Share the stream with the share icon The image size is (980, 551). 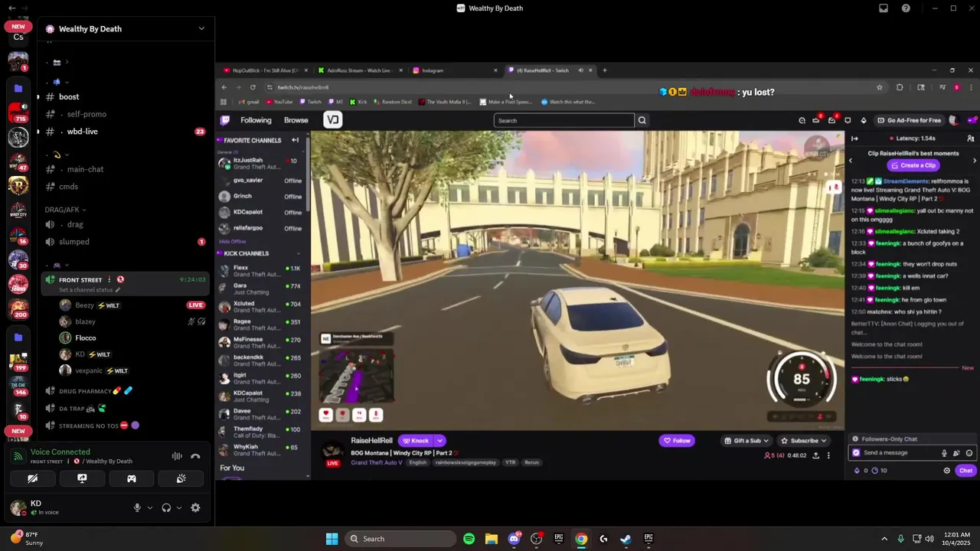pos(815,455)
